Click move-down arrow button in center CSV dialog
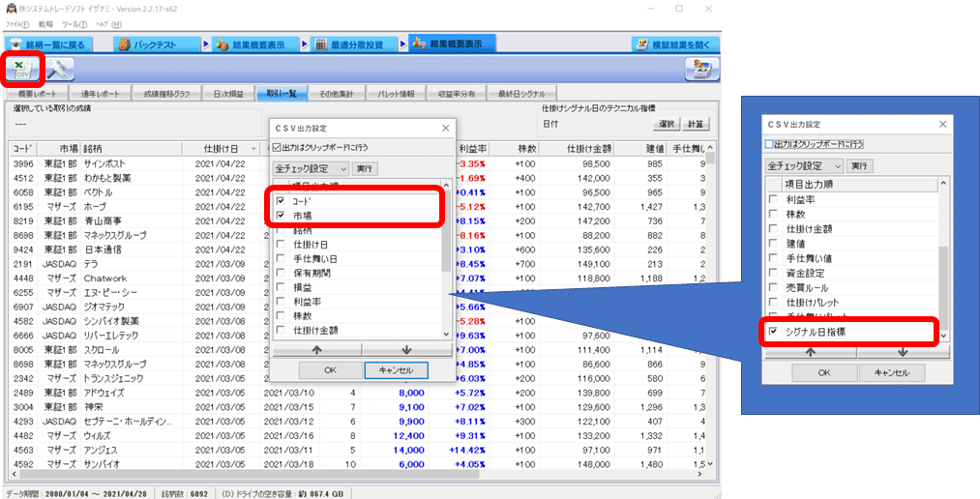Image resolution: width=980 pixels, height=499 pixels. [407, 350]
